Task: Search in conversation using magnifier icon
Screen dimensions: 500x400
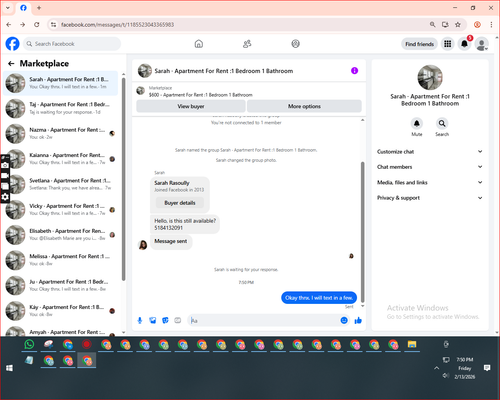Action: click(x=442, y=123)
